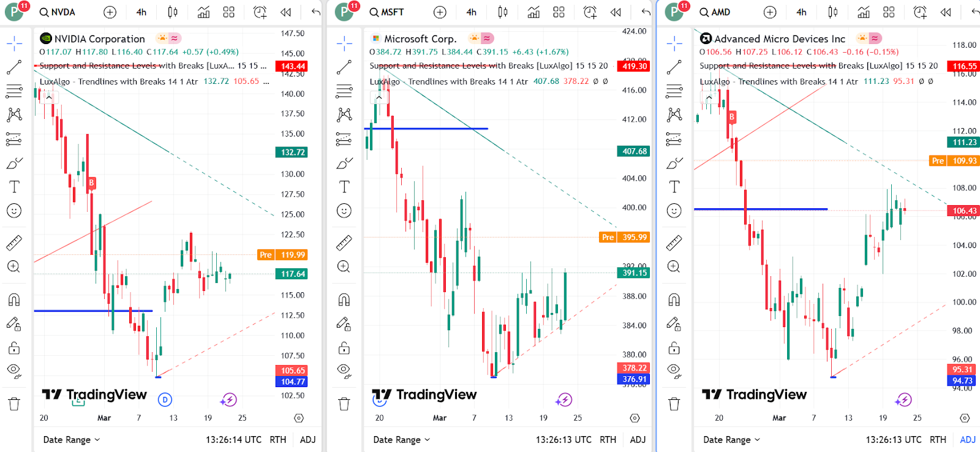Viewport: 980px width, 452px height.
Task: Open Date Range menu in AMD chart
Action: click(x=731, y=440)
